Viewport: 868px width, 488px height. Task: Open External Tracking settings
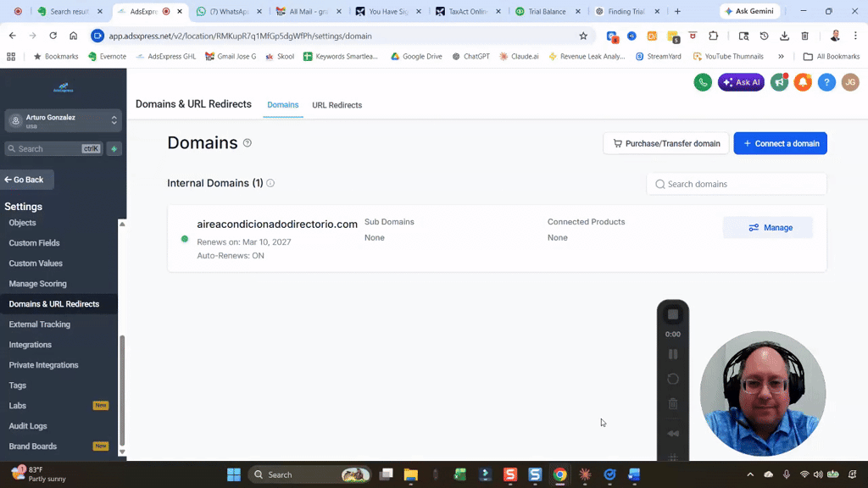pyautogui.click(x=39, y=324)
